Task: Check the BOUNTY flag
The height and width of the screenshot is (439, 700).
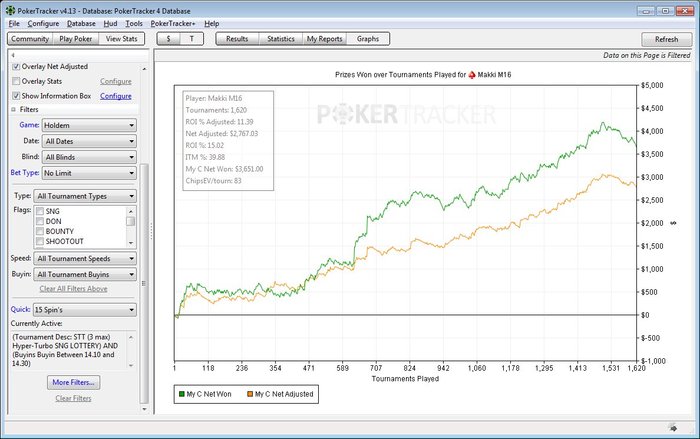Action: pyautogui.click(x=40, y=231)
